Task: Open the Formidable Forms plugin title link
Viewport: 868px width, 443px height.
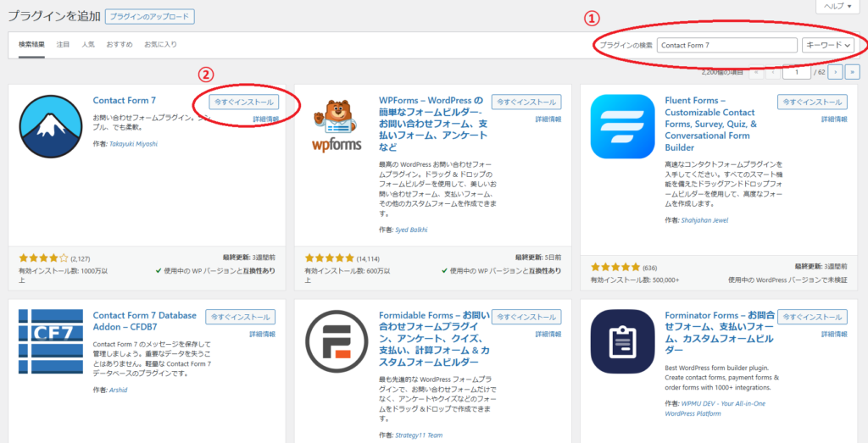Action: [x=435, y=339]
